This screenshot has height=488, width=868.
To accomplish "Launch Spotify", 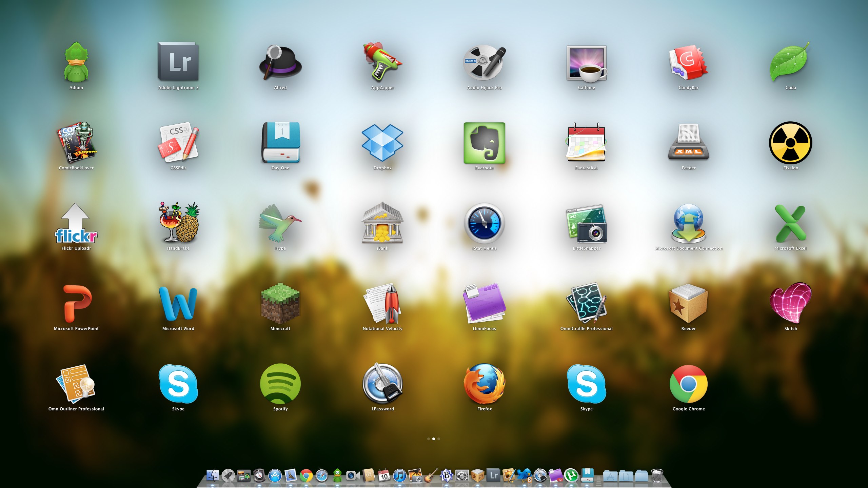I will (x=280, y=384).
